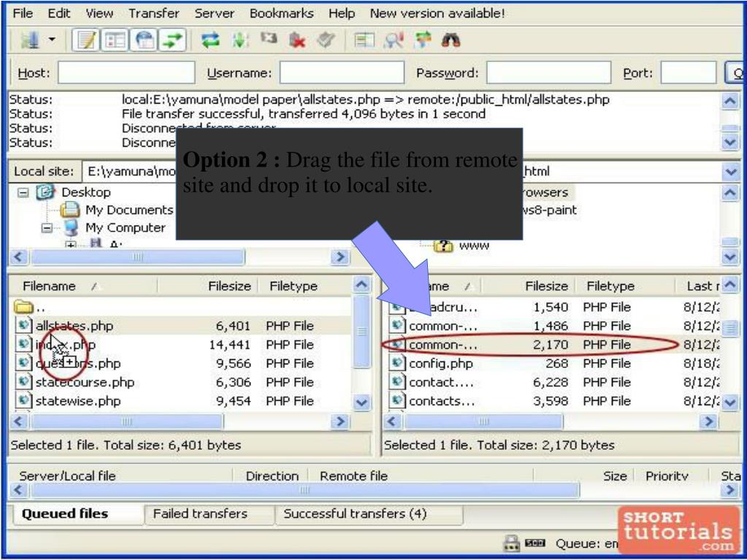
Task: Click into the Port input field
Action: tap(689, 73)
